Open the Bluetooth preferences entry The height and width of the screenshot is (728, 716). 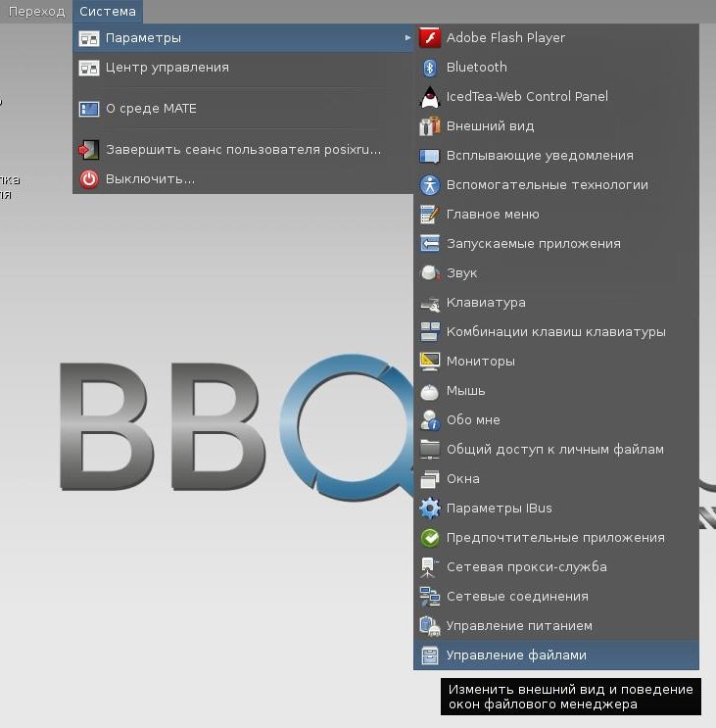556,68
